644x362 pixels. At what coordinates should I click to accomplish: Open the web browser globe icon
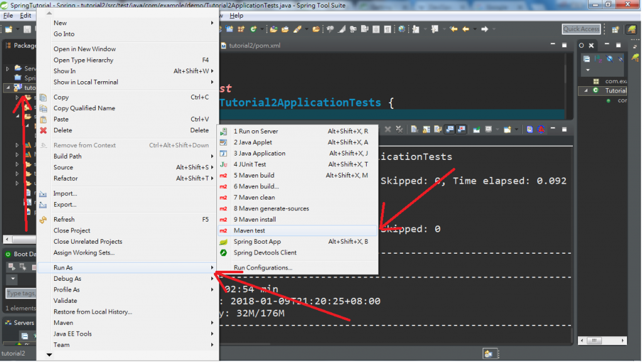[401, 29]
